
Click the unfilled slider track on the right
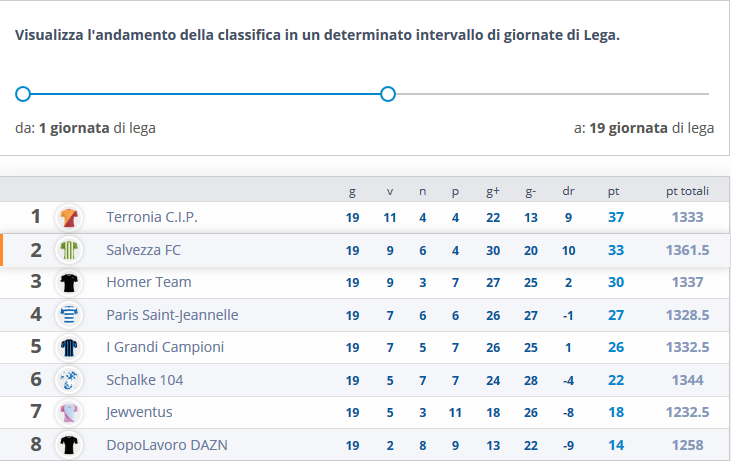[x=550, y=94]
